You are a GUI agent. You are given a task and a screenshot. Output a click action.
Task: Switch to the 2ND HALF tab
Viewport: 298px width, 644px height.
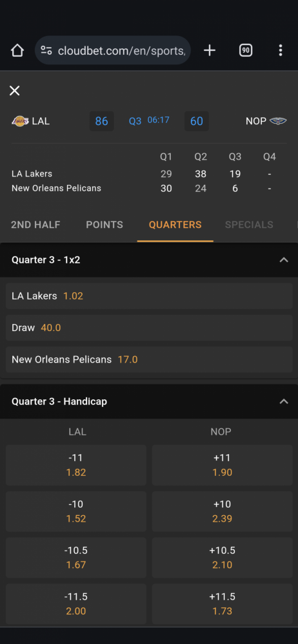coord(35,225)
